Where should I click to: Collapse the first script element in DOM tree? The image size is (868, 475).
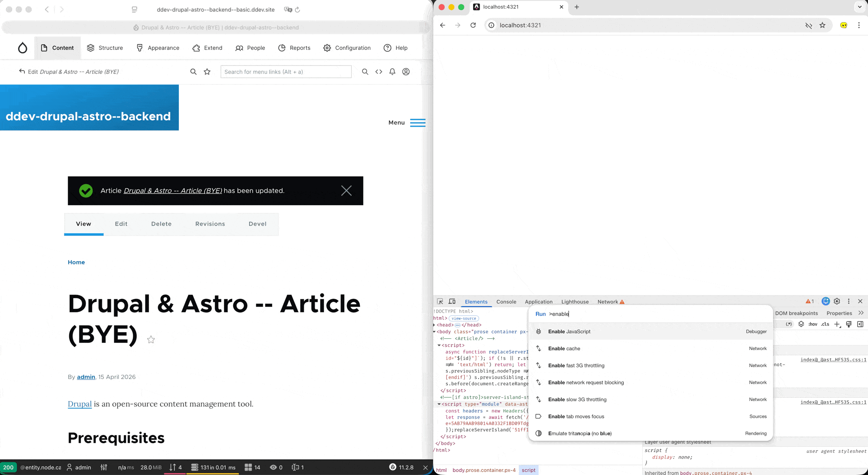[x=439, y=345]
